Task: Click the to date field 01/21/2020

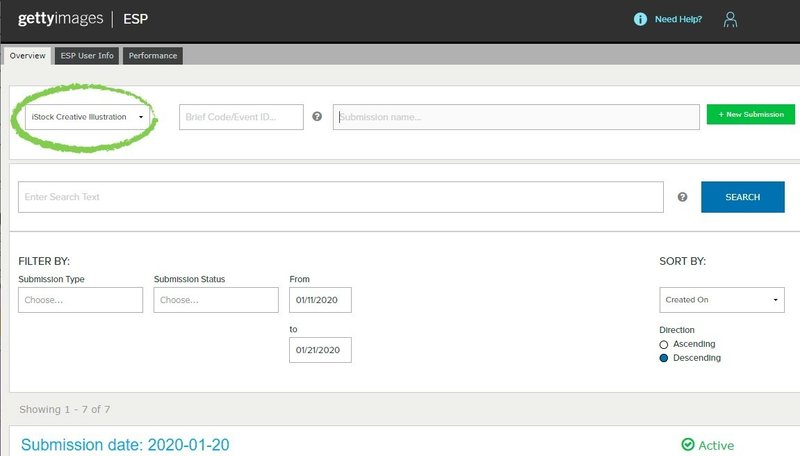Action: pyautogui.click(x=320, y=350)
